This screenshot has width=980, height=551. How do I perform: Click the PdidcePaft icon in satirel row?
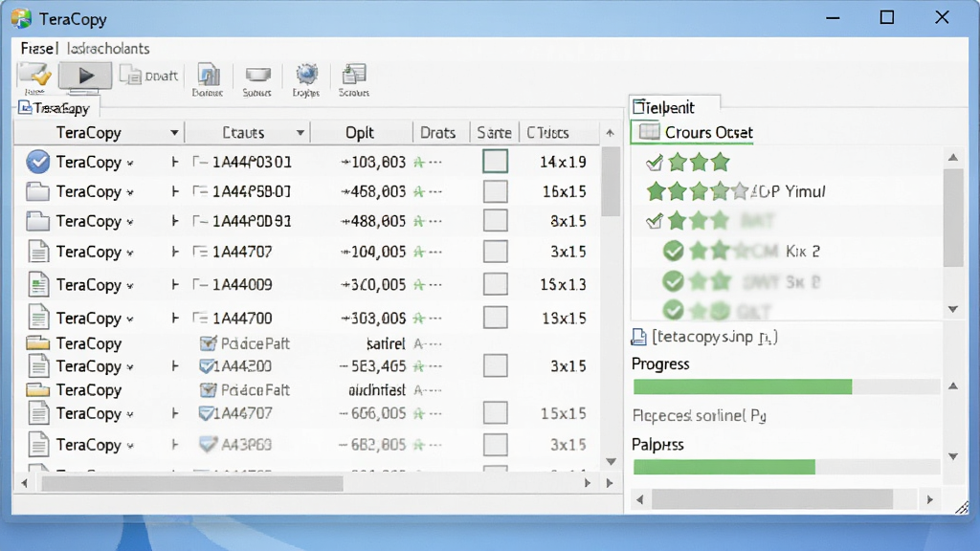[x=208, y=343]
